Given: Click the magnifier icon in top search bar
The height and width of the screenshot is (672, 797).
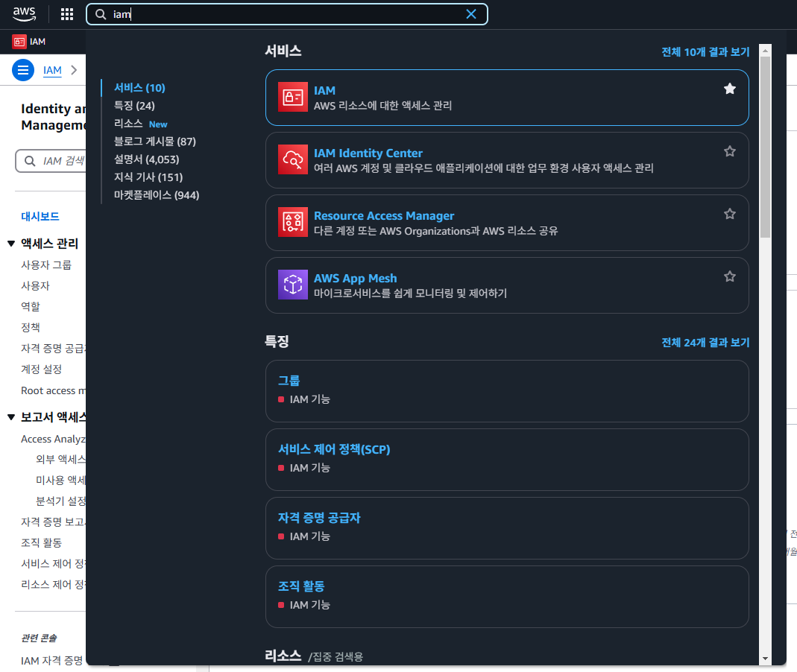Looking at the screenshot, I should pos(101,14).
